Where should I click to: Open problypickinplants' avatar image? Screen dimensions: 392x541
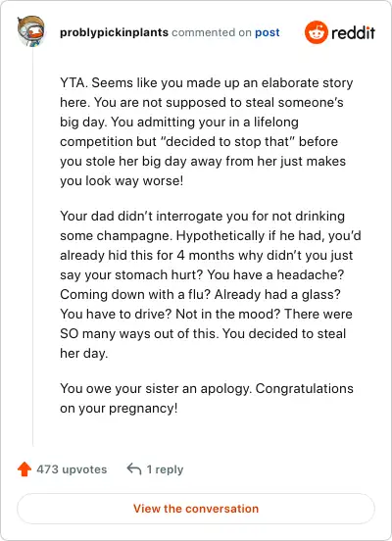coord(31,31)
